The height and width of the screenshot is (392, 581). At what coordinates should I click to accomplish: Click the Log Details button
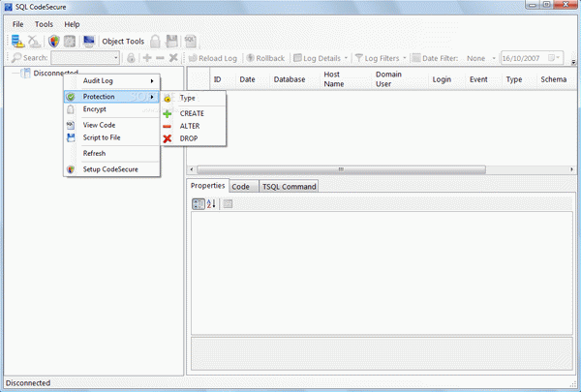tap(317, 58)
